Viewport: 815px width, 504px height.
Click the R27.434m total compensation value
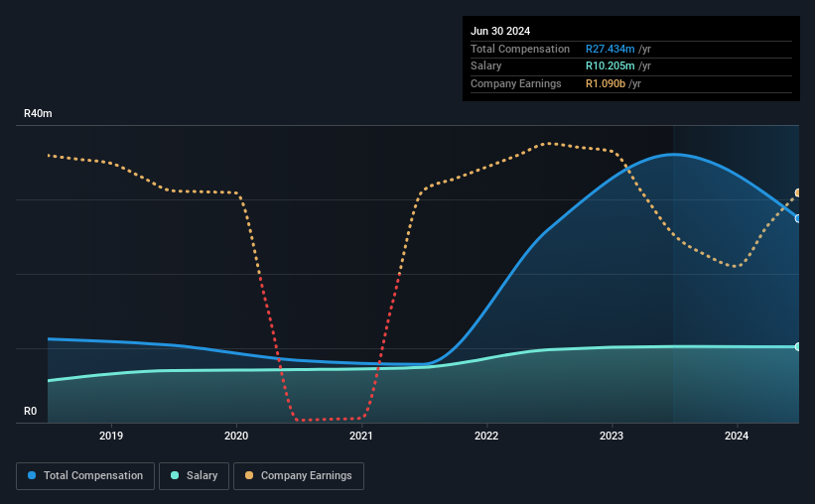pos(611,49)
